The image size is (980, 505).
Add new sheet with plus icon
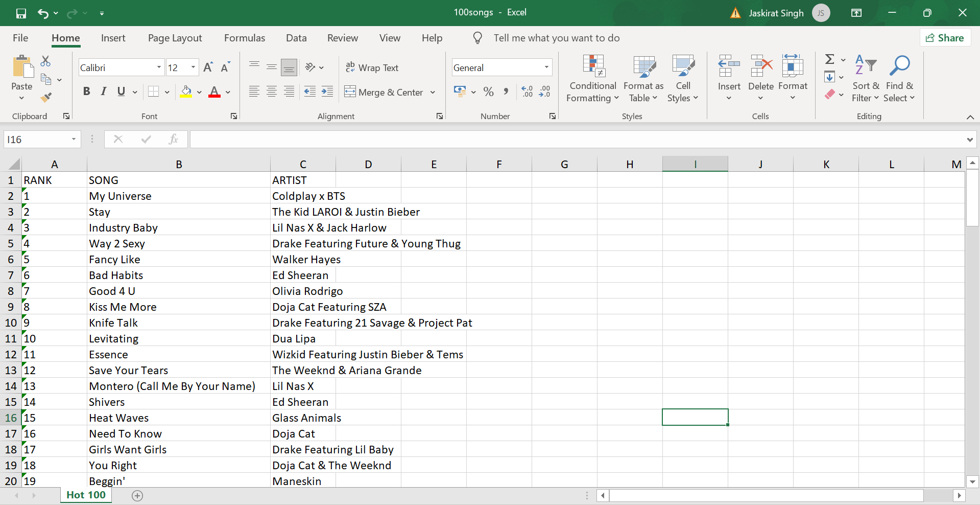coord(137,495)
